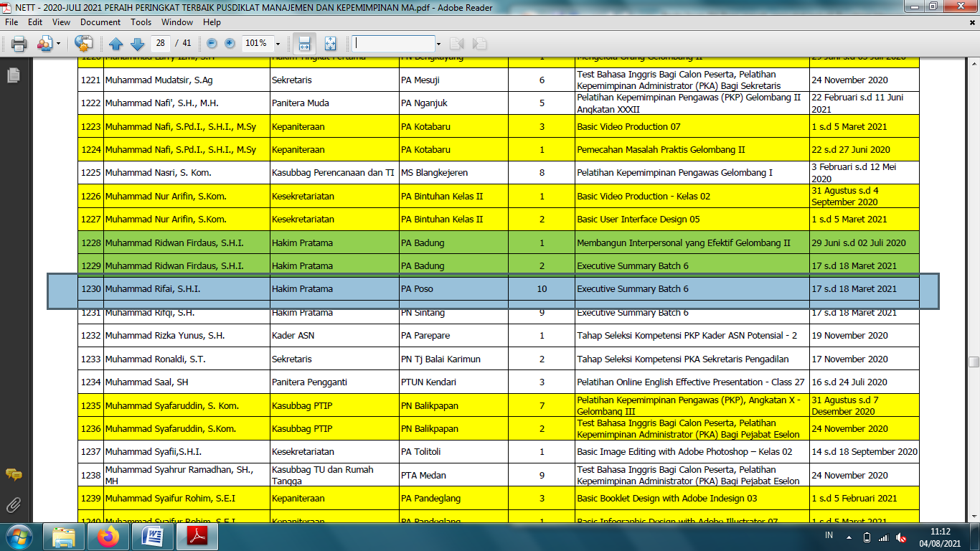Open the Attachments paperclip panel
The height and width of the screenshot is (551, 980).
coord(13,504)
